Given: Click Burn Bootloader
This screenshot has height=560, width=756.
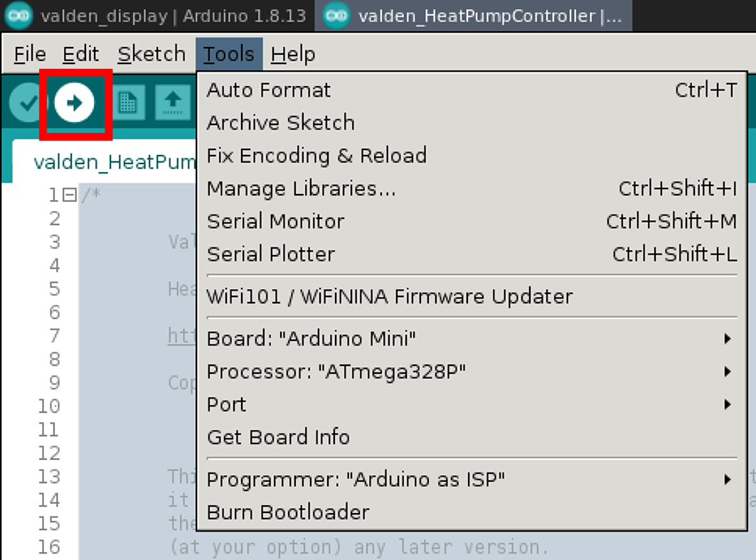Looking at the screenshot, I should point(287,512).
